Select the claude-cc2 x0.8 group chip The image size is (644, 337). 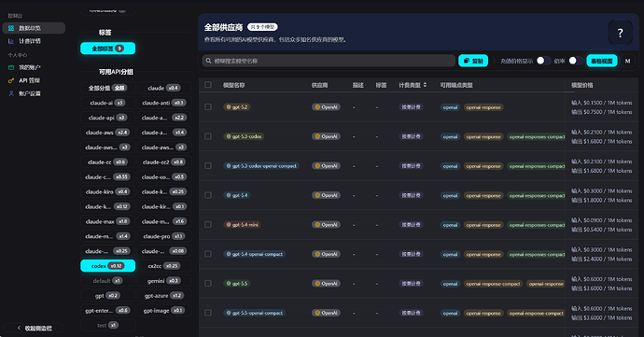(164, 161)
